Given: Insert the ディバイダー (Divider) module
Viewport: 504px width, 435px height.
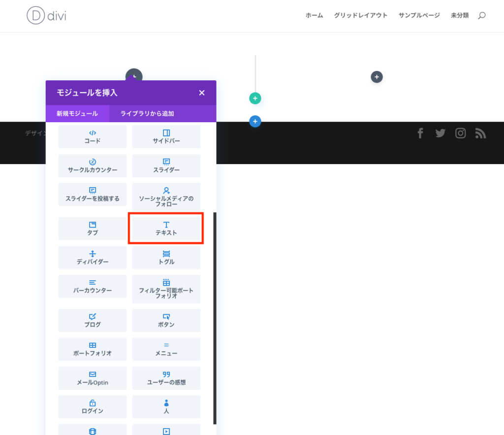Looking at the screenshot, I should (93, 258).
